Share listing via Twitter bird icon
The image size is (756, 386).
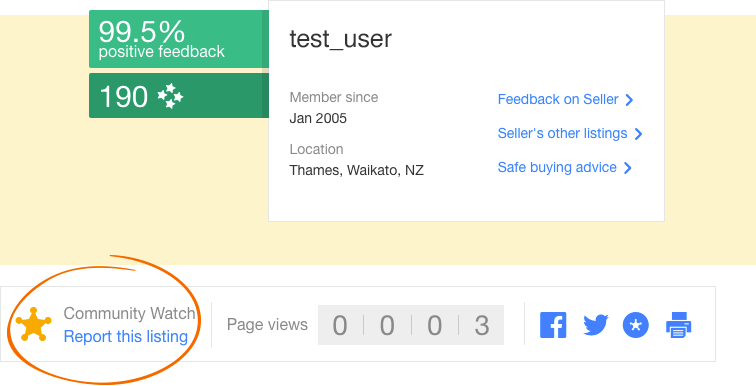coord(595,325)
